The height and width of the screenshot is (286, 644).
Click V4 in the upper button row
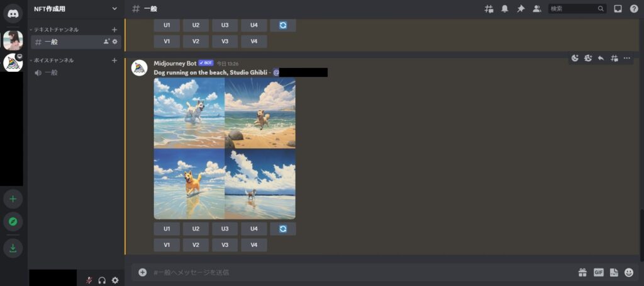254,41
